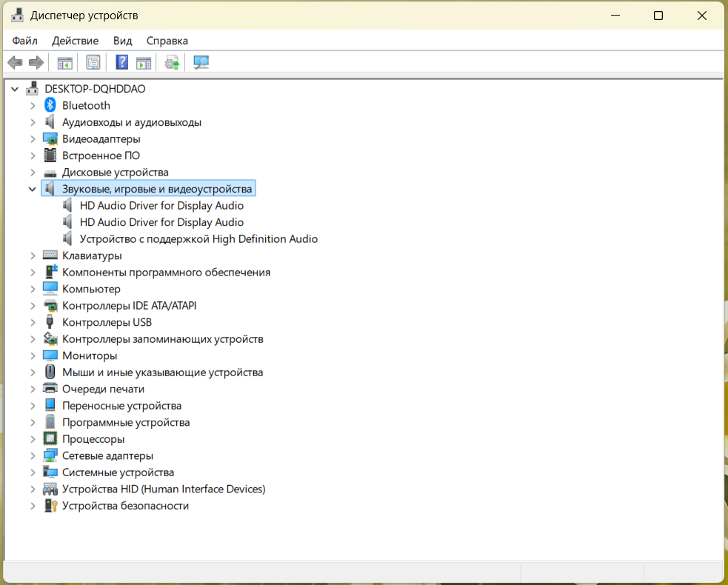Click the Сетевые адаптеры network icon
This screenshot has width=728, height=585.
tap(50, 455)
